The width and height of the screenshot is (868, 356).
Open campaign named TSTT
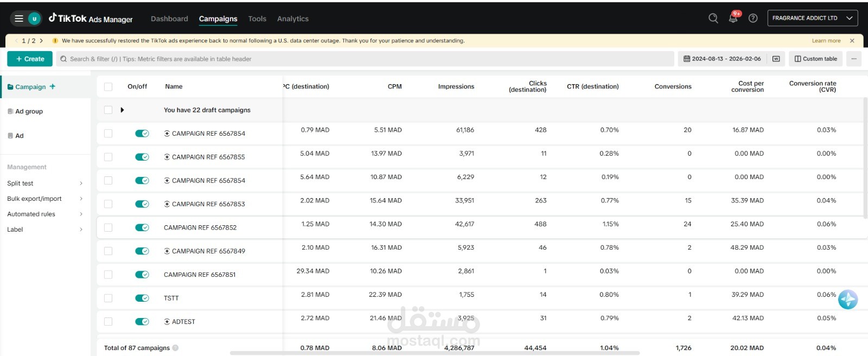pyautogui.click(x=171, y=298)
